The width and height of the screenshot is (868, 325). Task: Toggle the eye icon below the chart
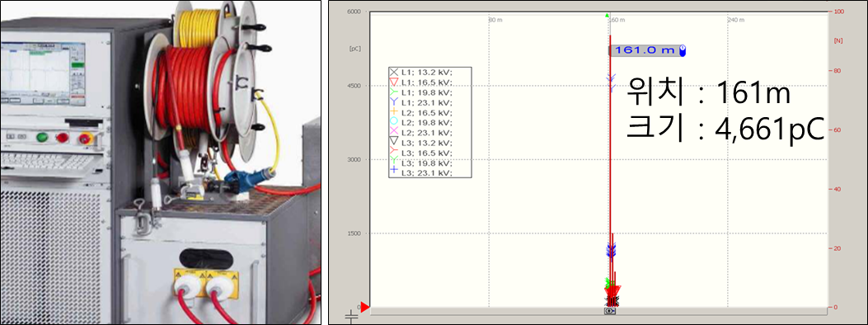pos(610,311)
